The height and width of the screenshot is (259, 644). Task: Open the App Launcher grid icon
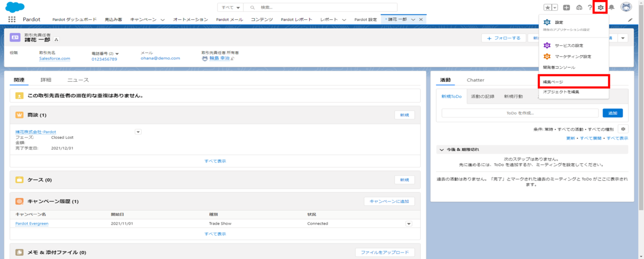click(11, 19)
